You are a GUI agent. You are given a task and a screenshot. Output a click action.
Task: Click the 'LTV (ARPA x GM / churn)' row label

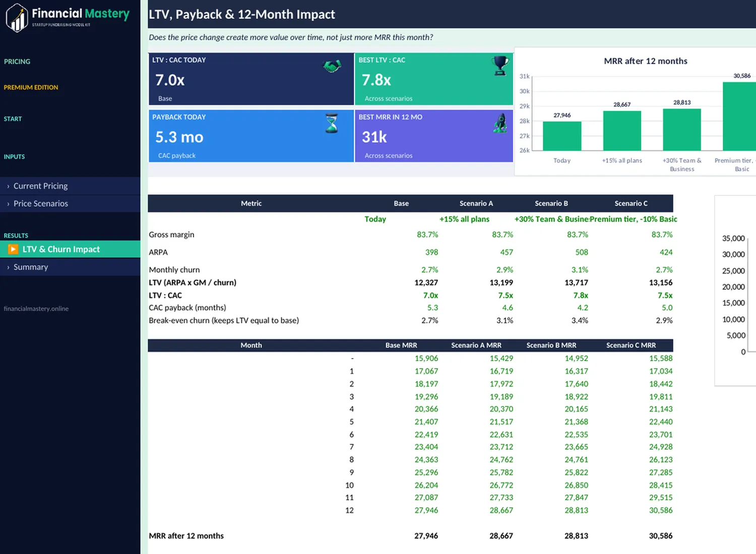pos(193,283)
